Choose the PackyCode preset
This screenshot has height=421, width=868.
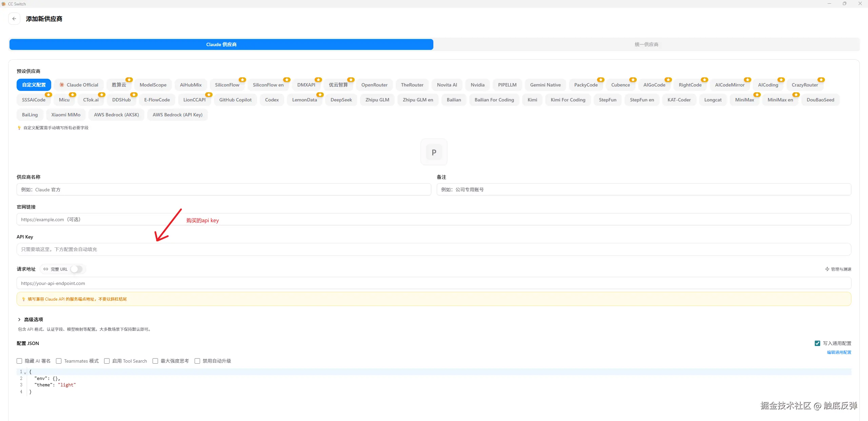(586, 85)
